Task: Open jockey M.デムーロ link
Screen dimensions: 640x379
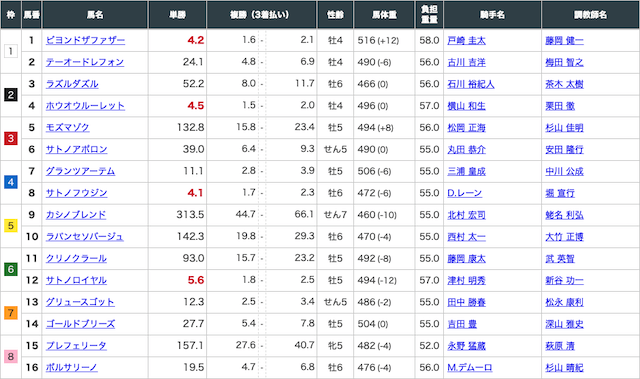Action: [x=470, y=368]
